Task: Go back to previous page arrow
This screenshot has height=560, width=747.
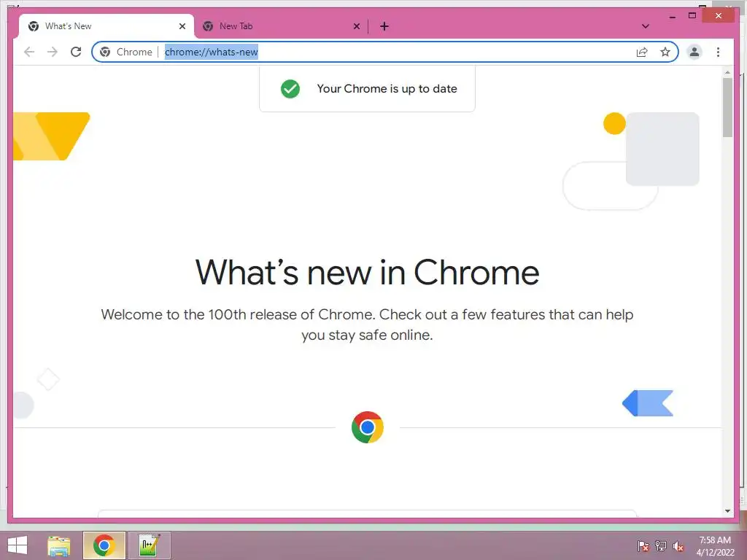Action: click(x=29, y=52)
